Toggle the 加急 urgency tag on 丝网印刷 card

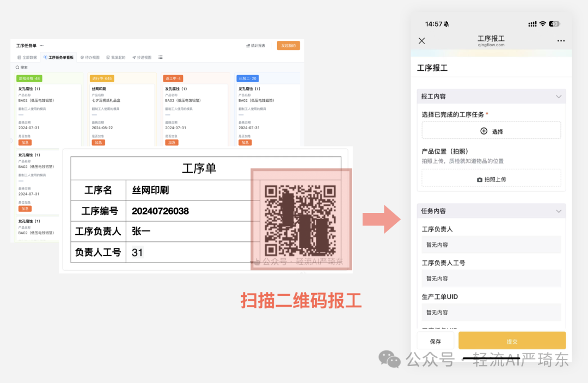pyautogui.click(x=99, y=143)
